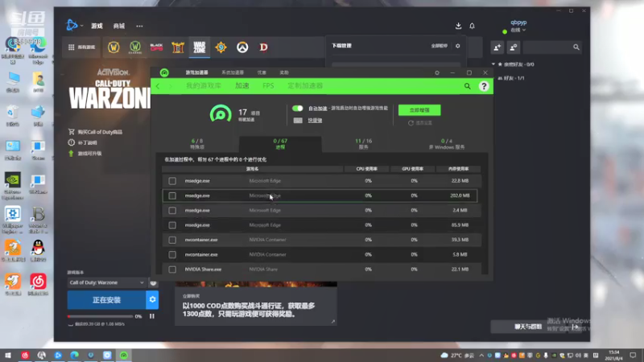Check nvcontainer.exe row with 5.8 MB
The width and height of the screenshot is (644, 362).
(x=172, y=255)
